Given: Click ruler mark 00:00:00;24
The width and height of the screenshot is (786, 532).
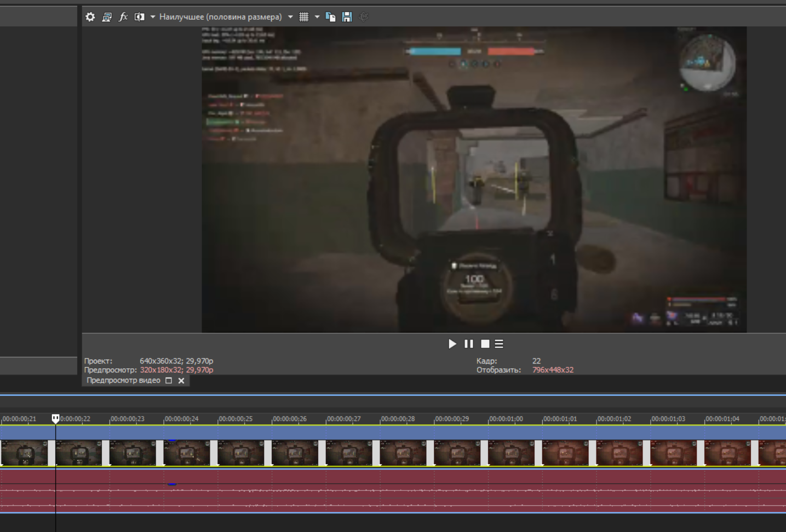Looking at the screenshot, I should coord(182,419).
